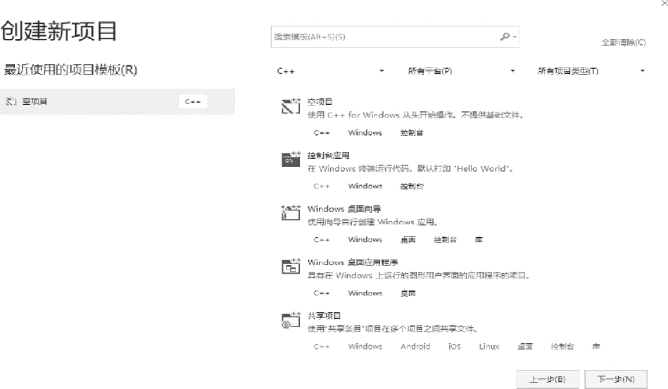
Task: Select 共享项目 title in template list
Action: 324,316
